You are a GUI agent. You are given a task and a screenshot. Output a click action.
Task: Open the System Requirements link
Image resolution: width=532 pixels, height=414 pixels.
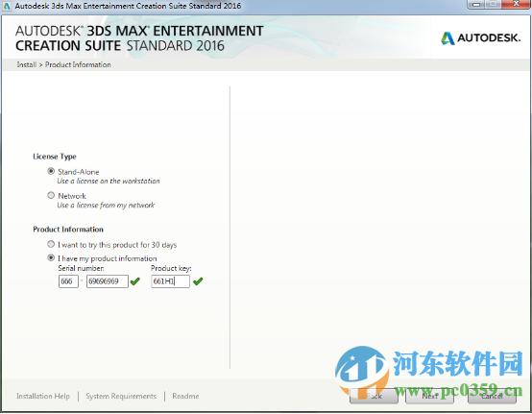click(x=121, y=396)
